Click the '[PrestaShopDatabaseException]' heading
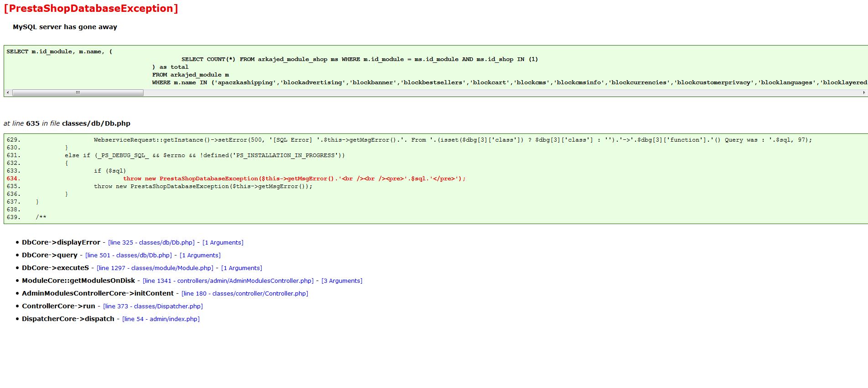 [91, 8]
